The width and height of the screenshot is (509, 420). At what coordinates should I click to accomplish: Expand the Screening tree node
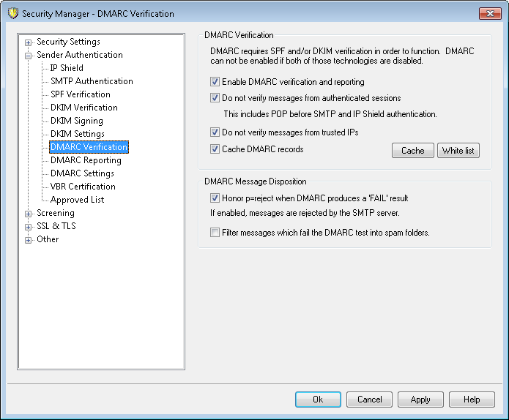(x=29, y=214)
